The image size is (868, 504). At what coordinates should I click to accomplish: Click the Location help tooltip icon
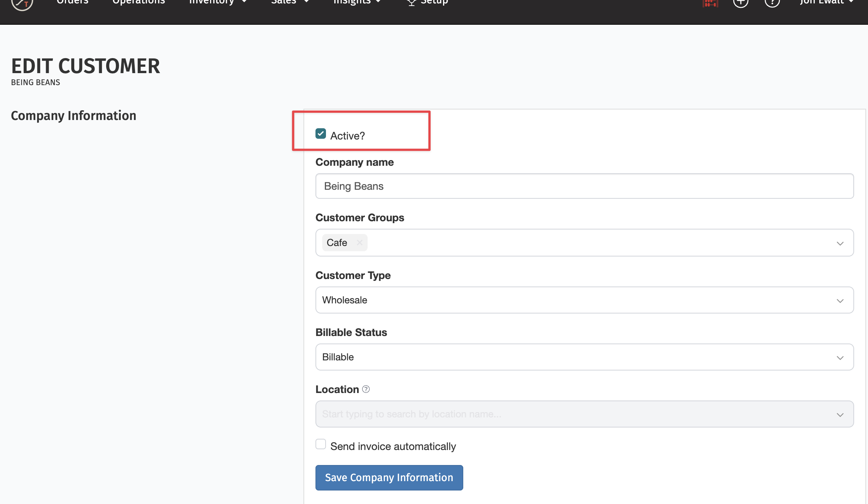366,389
